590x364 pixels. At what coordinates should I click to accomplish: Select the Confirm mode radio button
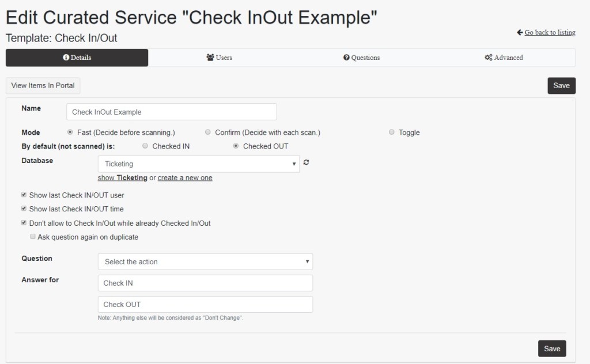pos(208,132)
